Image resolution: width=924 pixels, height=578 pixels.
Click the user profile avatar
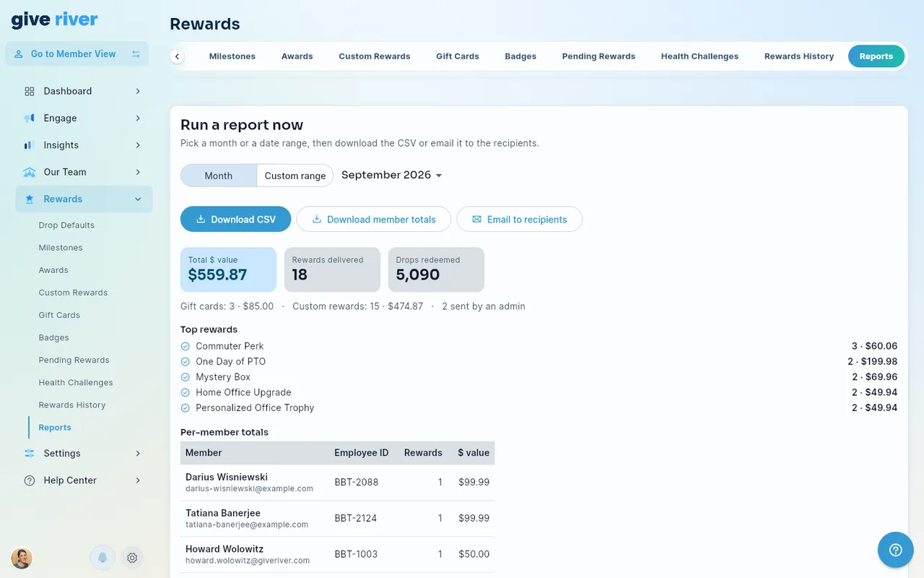tap(22, 558)
